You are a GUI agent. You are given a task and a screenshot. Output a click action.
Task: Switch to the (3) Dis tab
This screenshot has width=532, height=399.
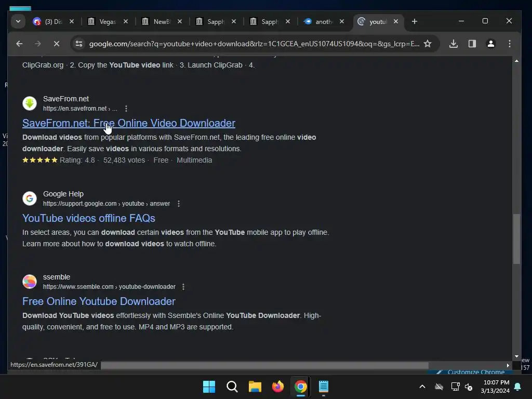pos(53,21)
